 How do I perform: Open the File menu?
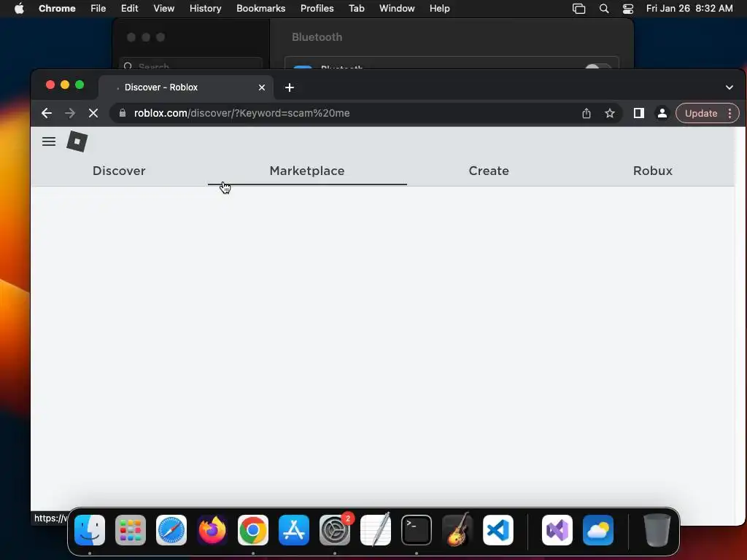coord(98,9)
